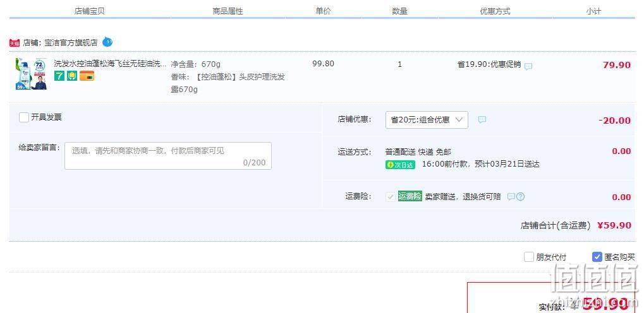This screenshot has height=313, width=644.
Task: Check the 朋友代付 option
Action: [528, 257]
